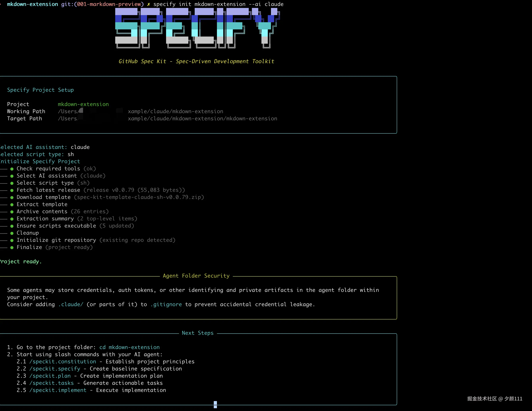Click the Project ready. status message
Viewport: 532px width, 411px height.
coord(20,261)
